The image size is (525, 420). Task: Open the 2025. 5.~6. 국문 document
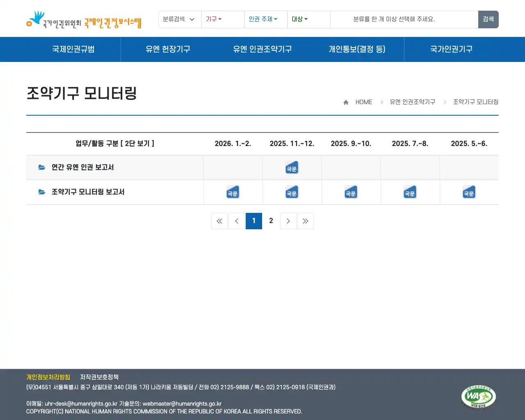click(469, 192)
